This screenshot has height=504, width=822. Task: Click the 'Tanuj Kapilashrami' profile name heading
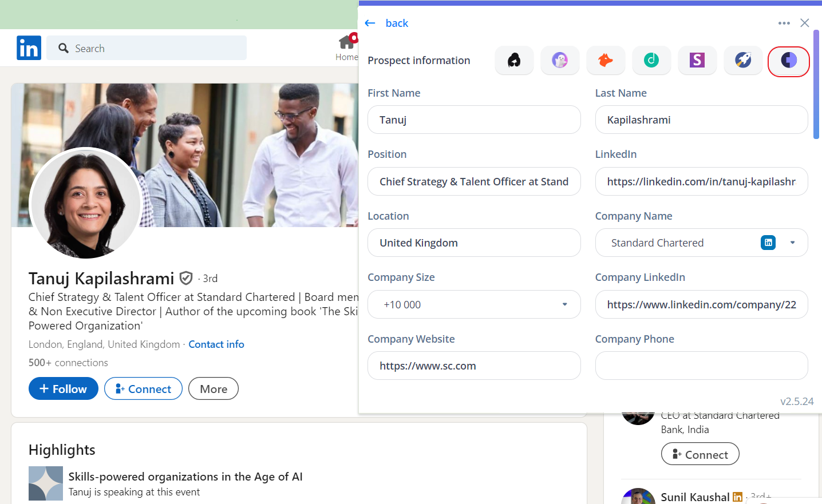(101, 279)
